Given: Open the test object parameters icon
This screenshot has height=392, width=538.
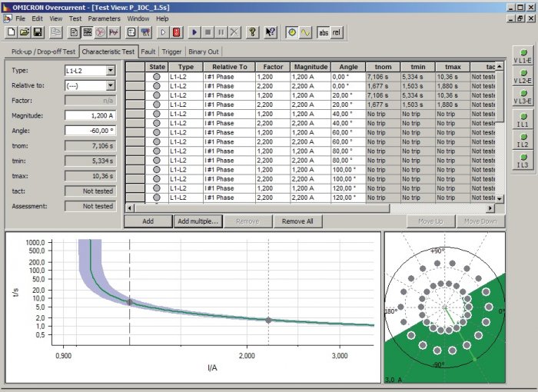Looking at the screenshot, I should (x=131, y=32).
